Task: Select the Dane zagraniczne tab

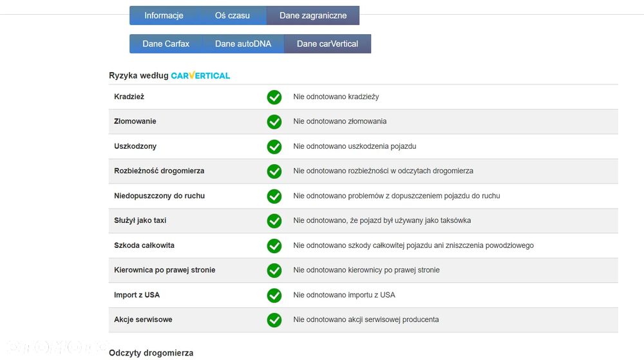Action: click(313, 15)
